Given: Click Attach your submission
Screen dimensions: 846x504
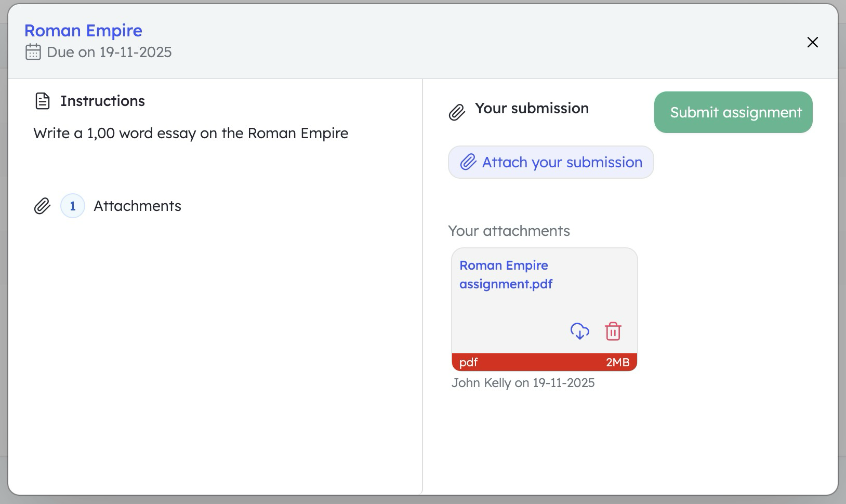Looking at the screenshot, I should coord(551,162).
